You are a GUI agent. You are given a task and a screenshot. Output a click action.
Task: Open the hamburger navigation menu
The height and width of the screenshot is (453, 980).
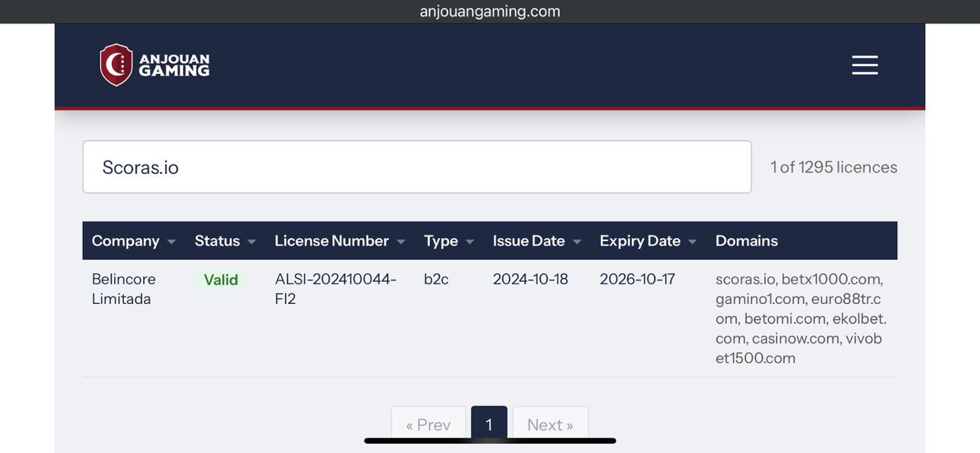click(864, 65)
